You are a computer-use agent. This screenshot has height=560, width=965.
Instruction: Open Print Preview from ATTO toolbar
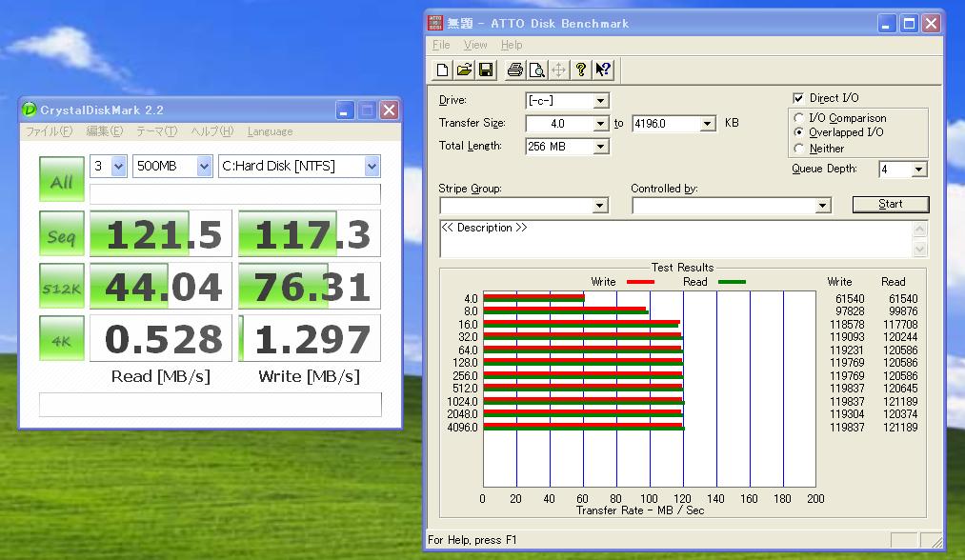coord(536,70)
